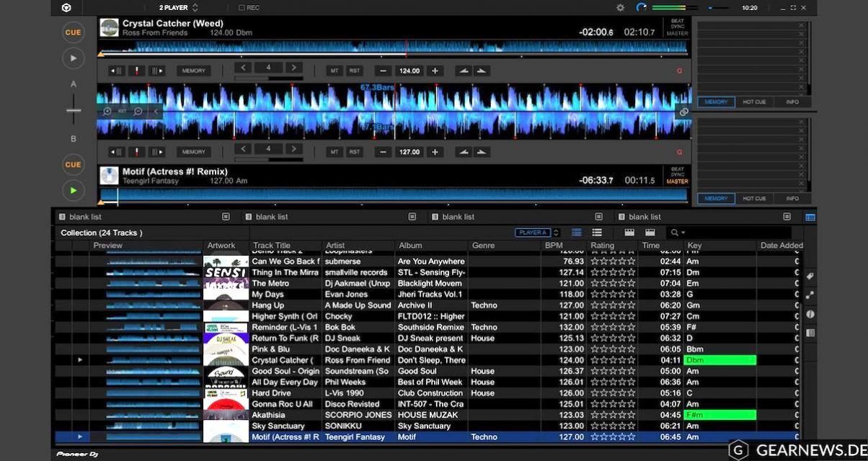Viewport: 868px width, 461px height.
Task: Adjust the master volume slider
Action: point(719,8)
